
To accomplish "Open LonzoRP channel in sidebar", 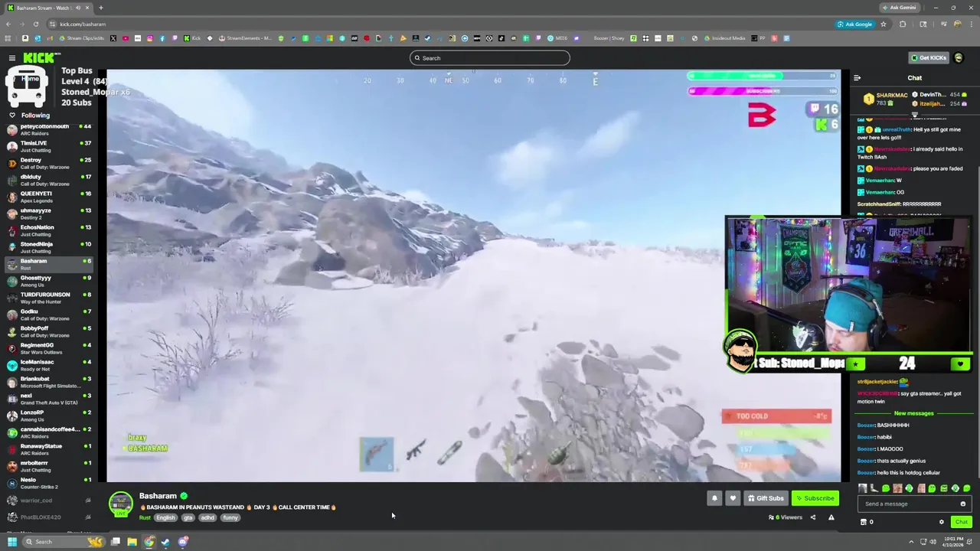I will click(x=48, y=416).
